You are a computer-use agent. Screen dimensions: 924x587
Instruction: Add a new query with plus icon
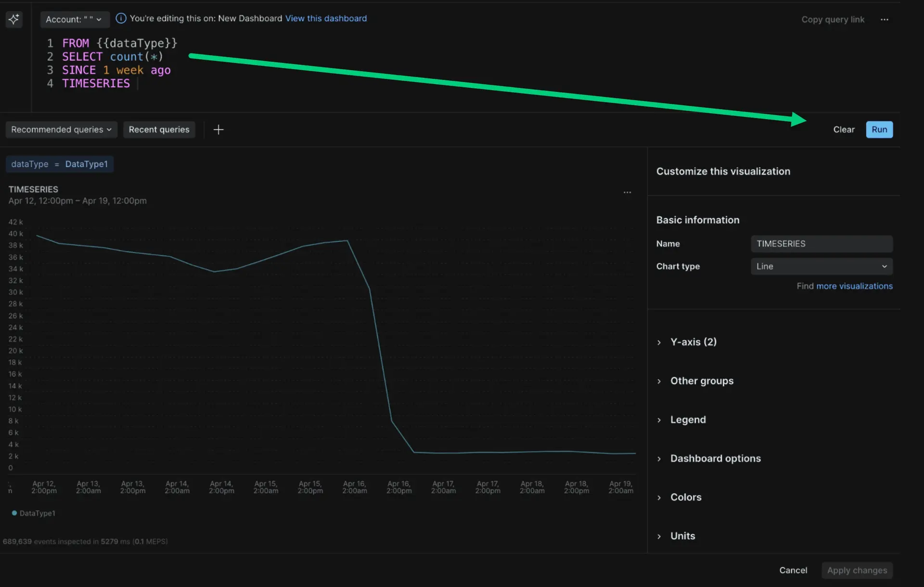tap(218, 130)
